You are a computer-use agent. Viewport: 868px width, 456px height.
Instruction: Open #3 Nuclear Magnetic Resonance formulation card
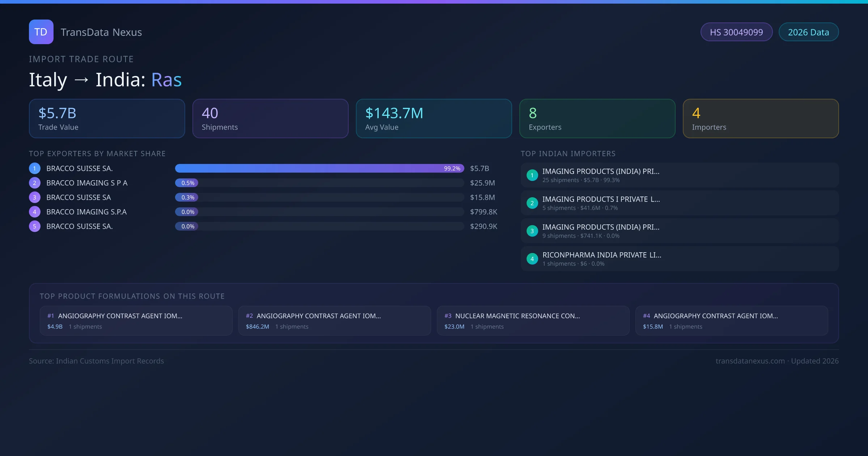coord(533,321)
